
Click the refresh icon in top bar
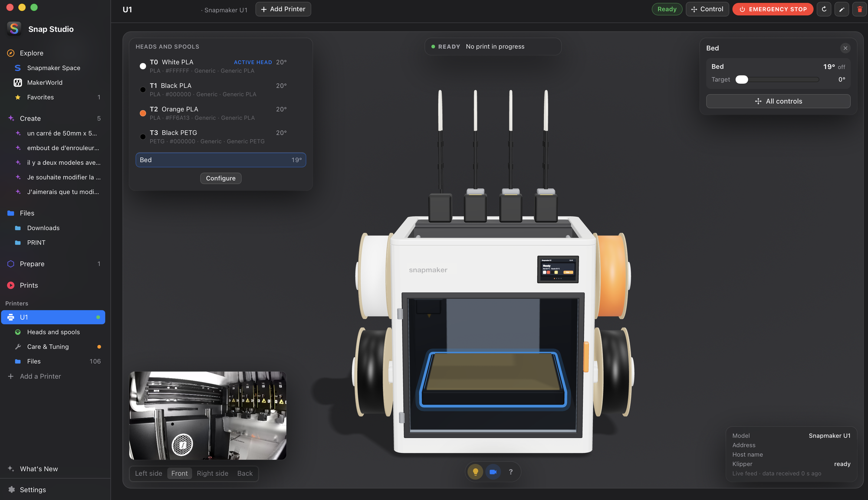(x=824, y=9)
